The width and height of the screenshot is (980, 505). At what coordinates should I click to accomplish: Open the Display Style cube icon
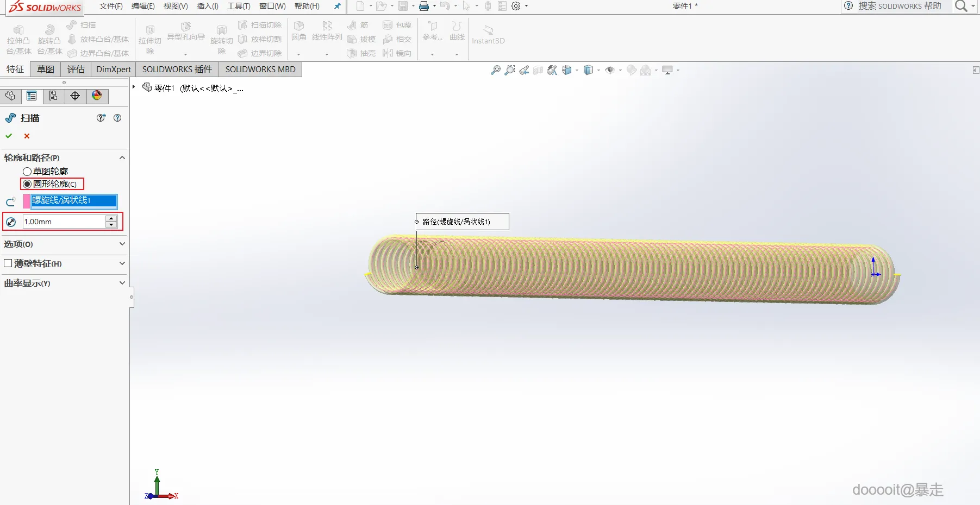coord(588,70)
